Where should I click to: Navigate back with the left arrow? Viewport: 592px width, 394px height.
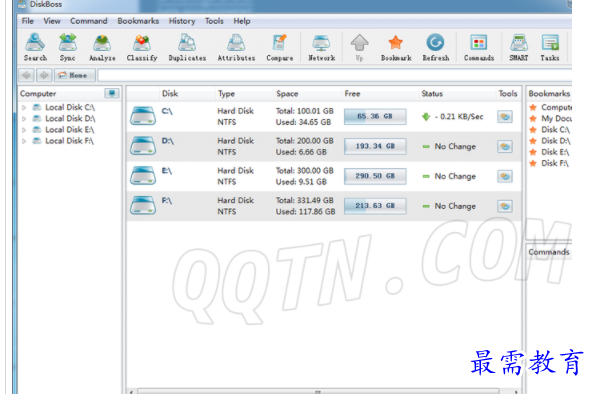[26, 75]
